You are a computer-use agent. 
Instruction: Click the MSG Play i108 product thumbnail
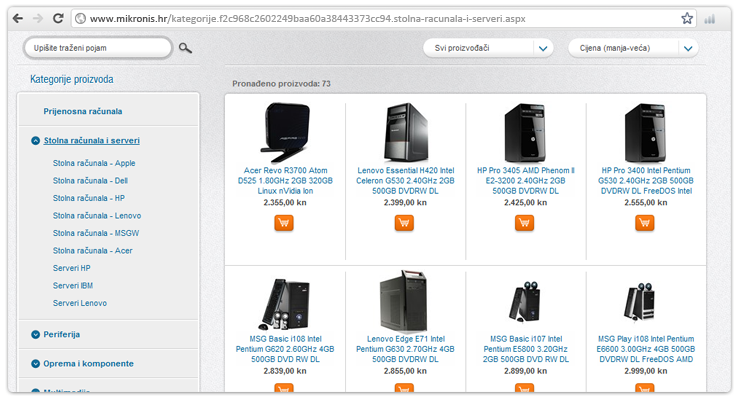click(x=645, y=301)
